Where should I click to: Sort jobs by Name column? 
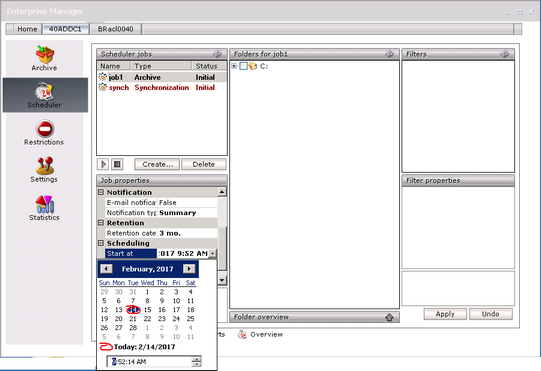[113, 66]
